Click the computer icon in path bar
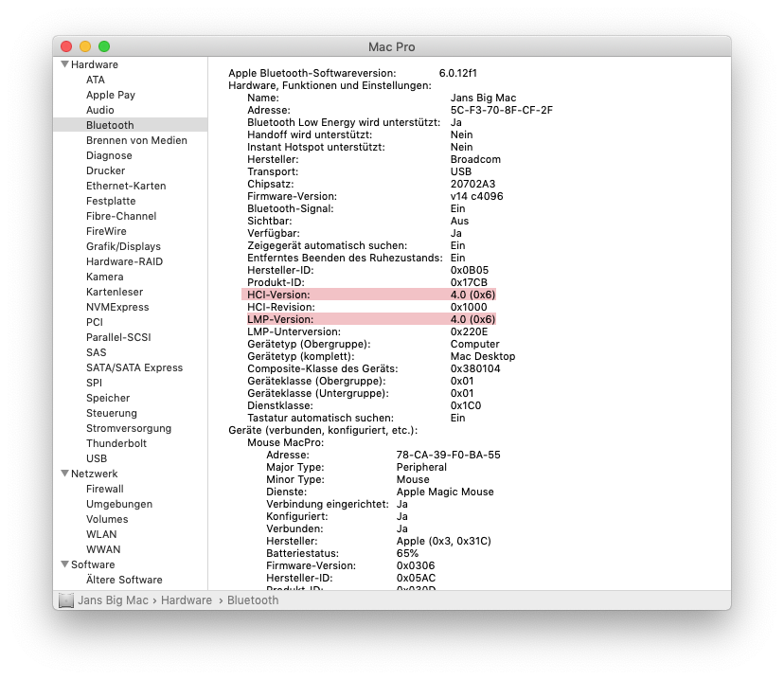784x680 pixels. 65,599
